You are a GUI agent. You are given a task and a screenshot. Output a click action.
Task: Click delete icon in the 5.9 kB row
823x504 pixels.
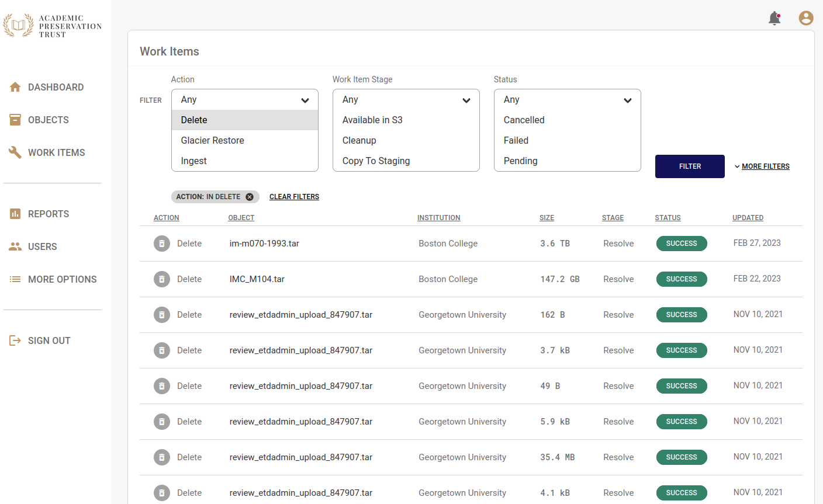pos(162,422)
